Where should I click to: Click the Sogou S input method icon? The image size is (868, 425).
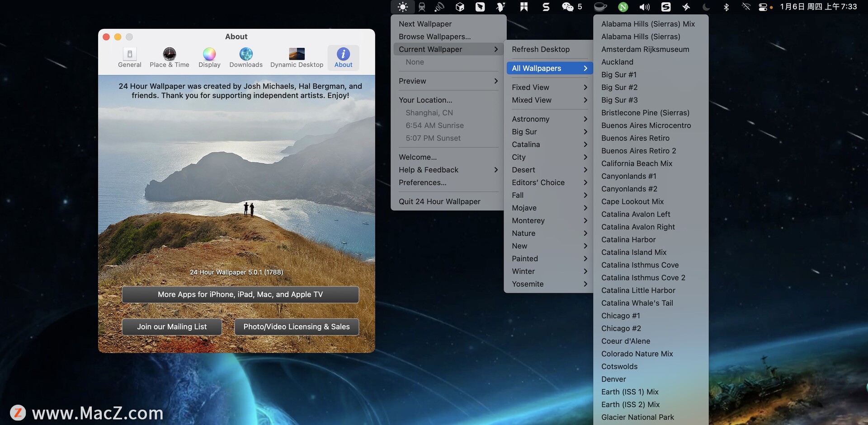666,7
